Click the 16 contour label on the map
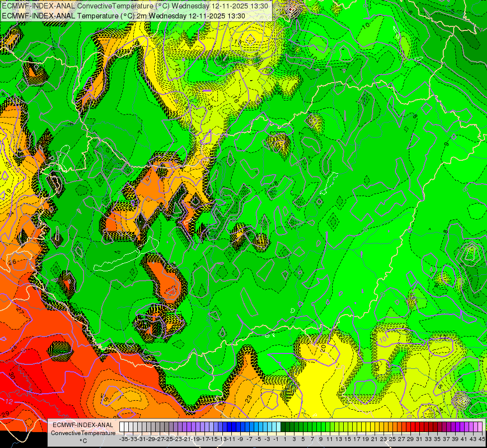 tap(235, 100)
